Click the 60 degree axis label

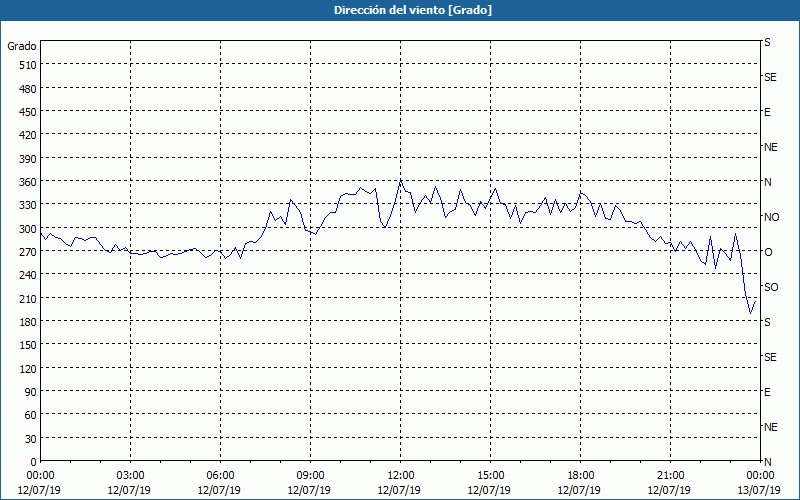point(31,415)
